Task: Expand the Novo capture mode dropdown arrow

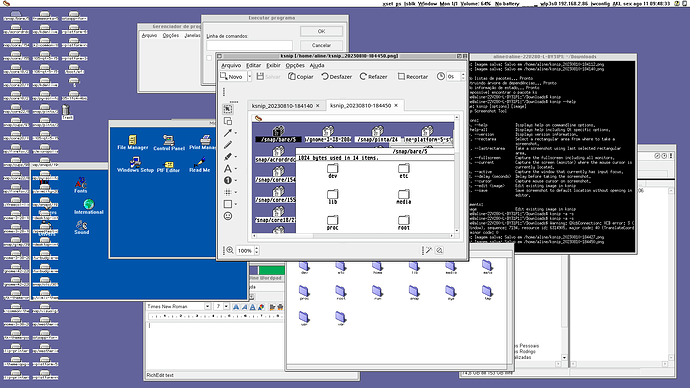Action: tap(250, 77)
